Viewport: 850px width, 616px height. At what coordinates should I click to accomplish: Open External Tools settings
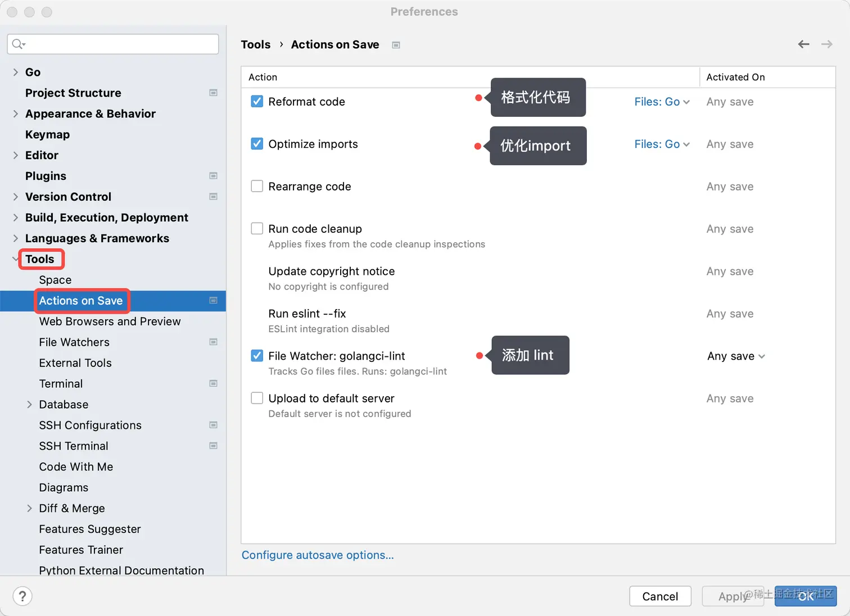(x=75, y=363)
